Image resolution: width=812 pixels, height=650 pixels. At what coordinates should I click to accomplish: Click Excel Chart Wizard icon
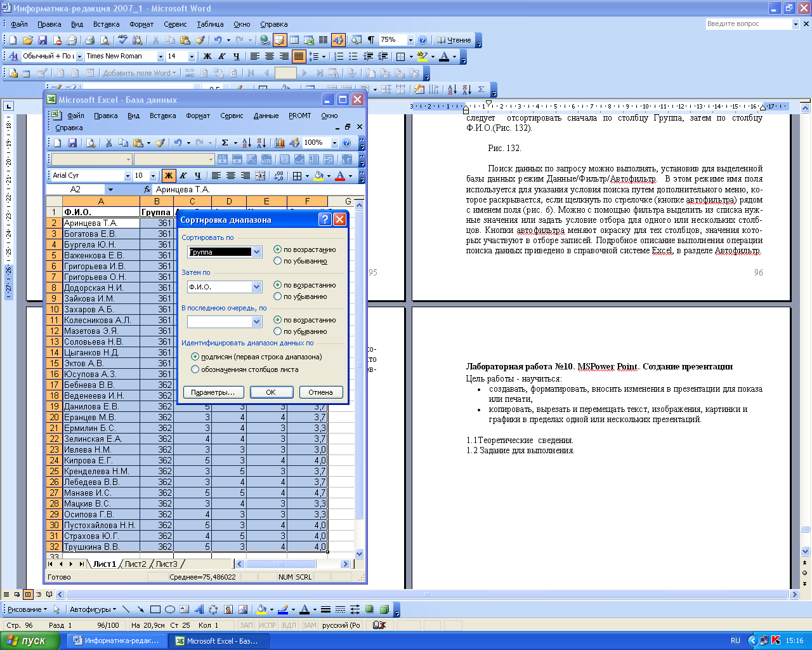tap(280, 143)
